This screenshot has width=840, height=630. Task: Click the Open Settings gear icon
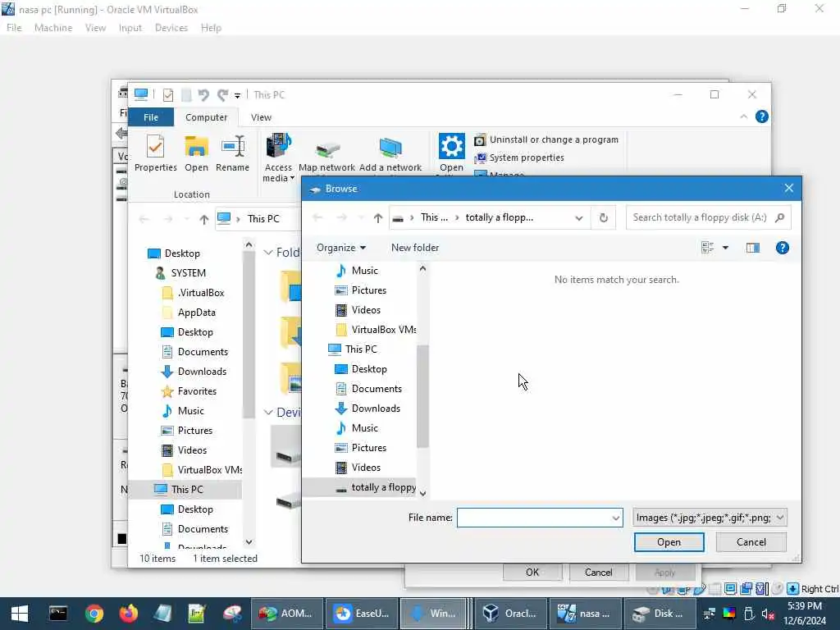[x=452, y=146]
